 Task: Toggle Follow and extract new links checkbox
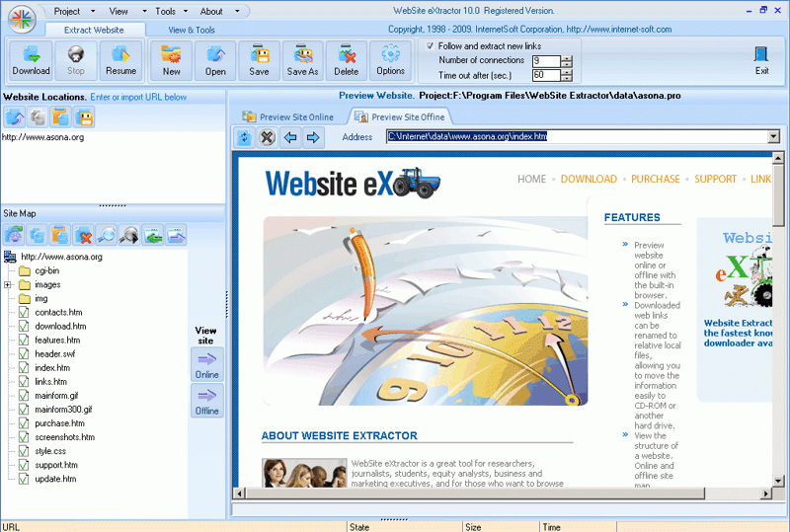pyautogui.click(x=430, y=45)
